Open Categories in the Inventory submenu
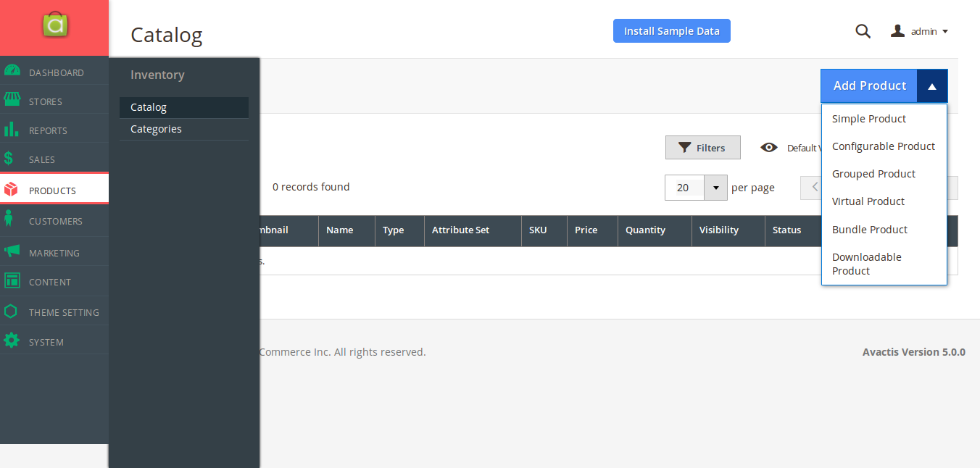The height and width of the screenshot is (468, 980). [184, 129]
